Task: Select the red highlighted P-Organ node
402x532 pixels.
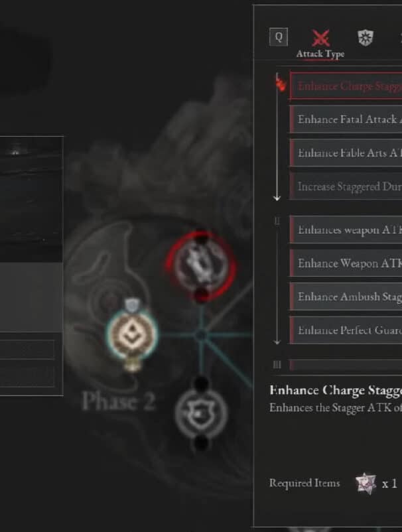Action: tap(201, 267)
